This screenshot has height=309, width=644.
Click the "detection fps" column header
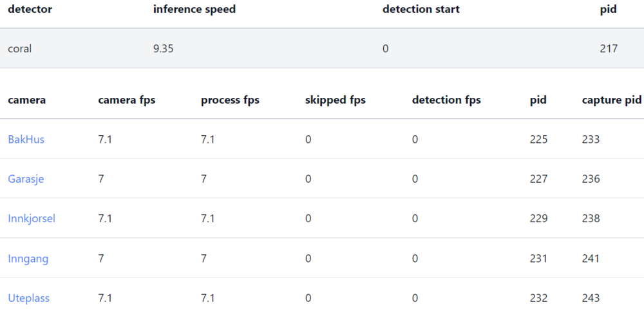click(446, 100)
